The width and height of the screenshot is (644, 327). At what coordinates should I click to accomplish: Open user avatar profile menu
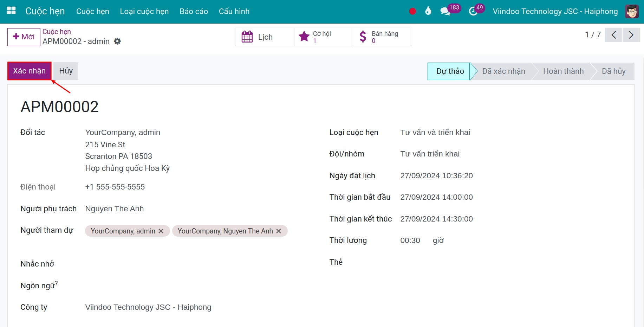coord(632,11)
